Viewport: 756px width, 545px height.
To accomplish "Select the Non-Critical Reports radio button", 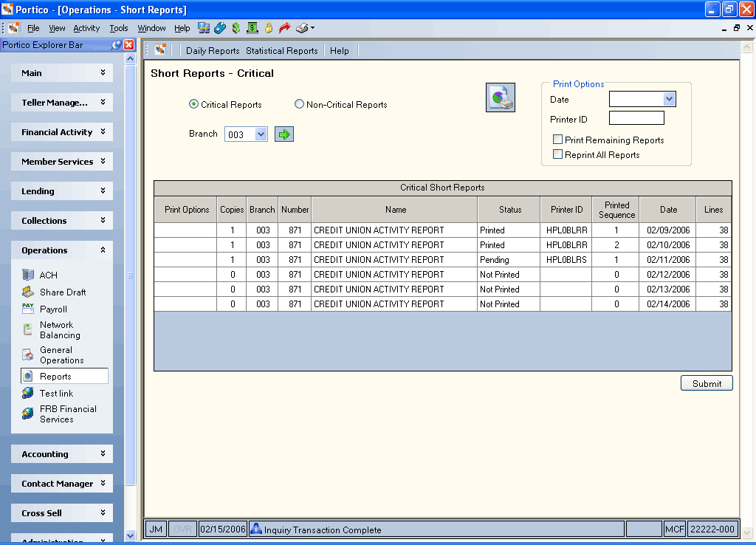I will [x=300, y=104].
